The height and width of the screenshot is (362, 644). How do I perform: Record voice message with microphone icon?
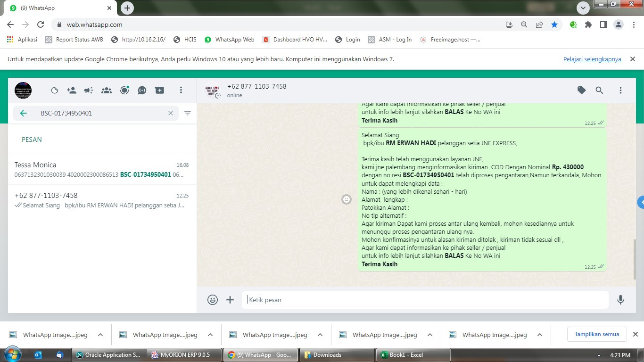pyautogui.click(x=620, y=299)
